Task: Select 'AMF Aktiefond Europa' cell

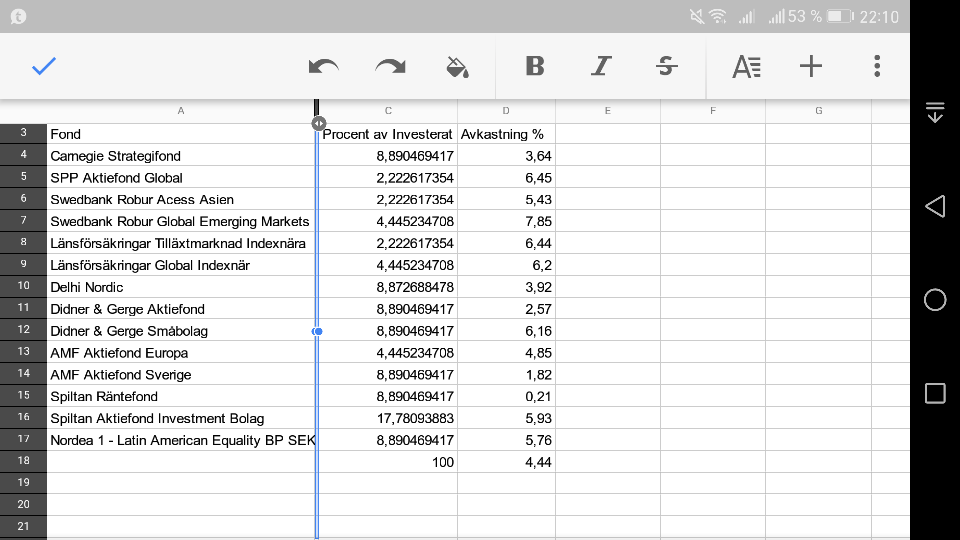Action: (181, 353)
